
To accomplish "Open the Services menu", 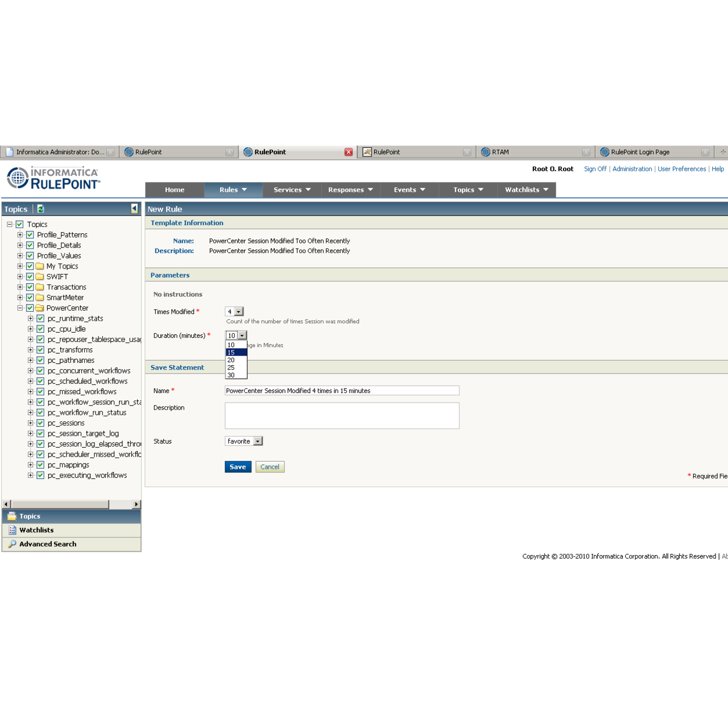I will point(292,190).
